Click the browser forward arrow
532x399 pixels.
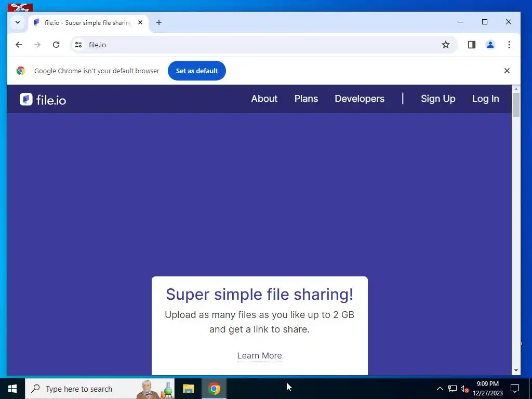click(37, 45)
